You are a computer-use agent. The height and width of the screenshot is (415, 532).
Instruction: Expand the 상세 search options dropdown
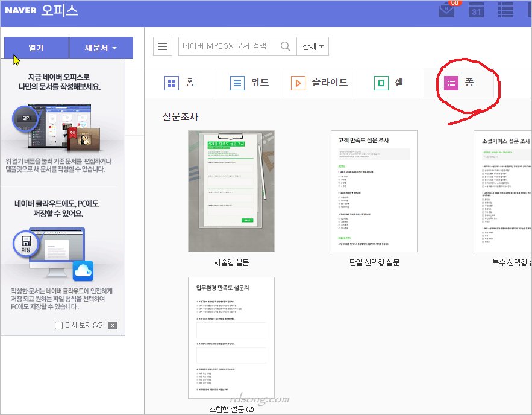(x=313, y=46)
